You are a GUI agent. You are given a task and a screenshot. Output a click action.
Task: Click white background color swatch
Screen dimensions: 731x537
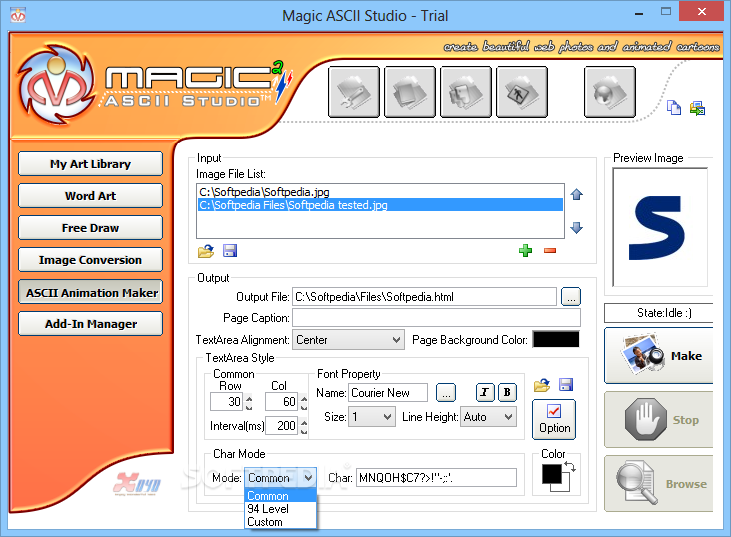[x=565, y=487]
